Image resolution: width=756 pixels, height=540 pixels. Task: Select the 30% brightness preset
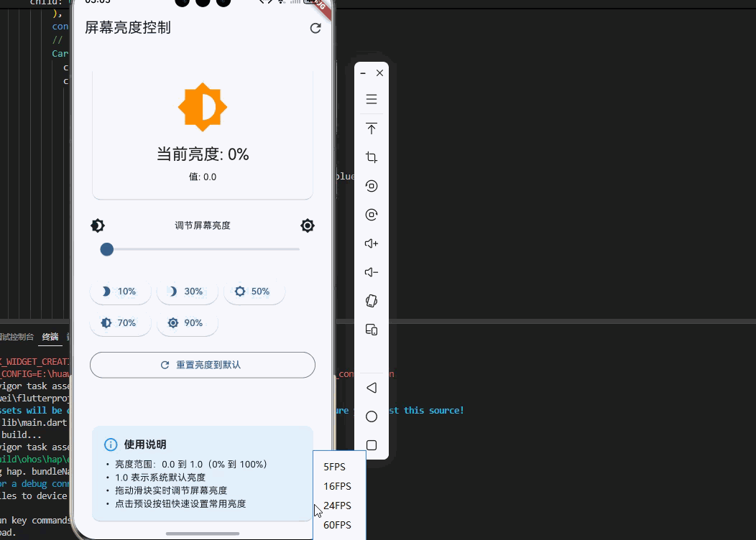tap(187, 292)
